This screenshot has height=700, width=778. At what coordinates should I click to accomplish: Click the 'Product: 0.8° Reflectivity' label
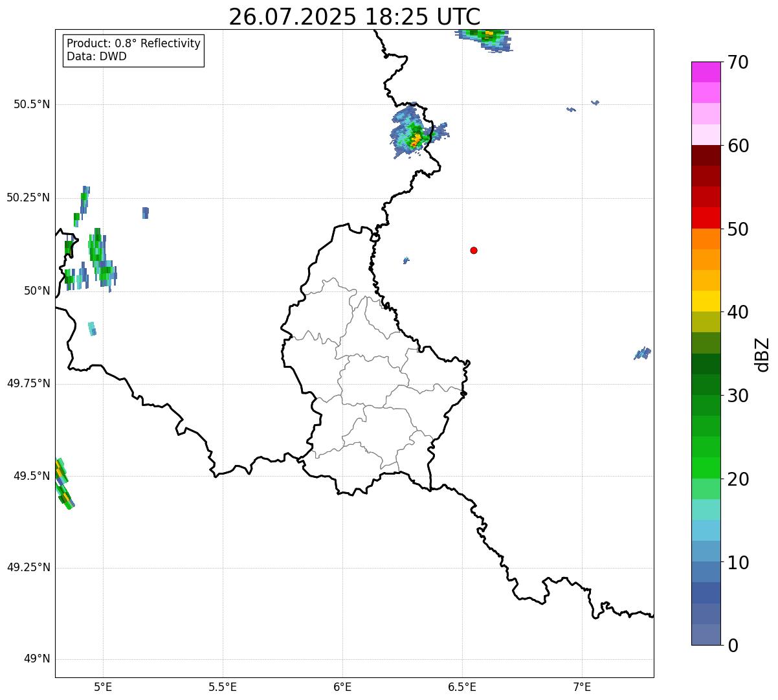pyautogui.click(x=134, y=43)
